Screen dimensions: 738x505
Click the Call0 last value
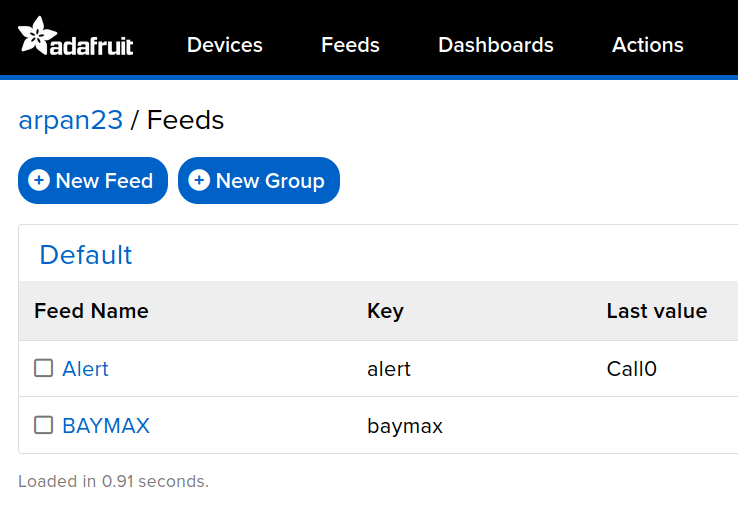(631, 369)
